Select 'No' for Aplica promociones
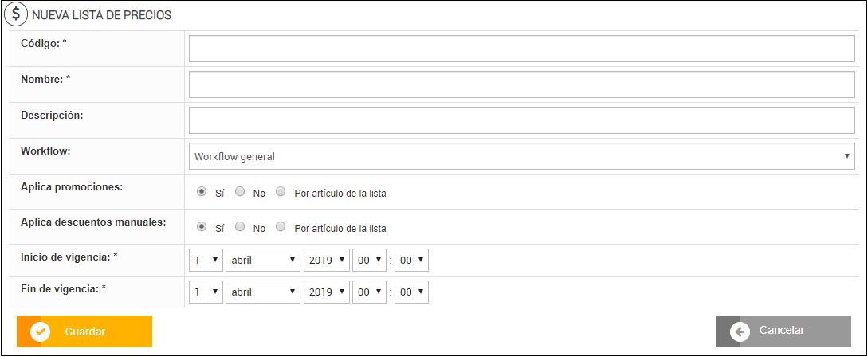868x357 pixels. point(240,192)
